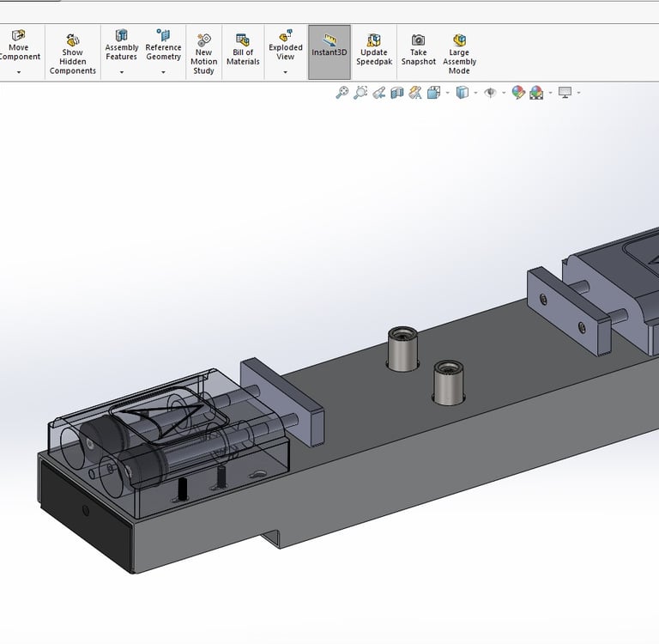
Task: Open the Exploded View dropdown arrow
Action: click(x=286, y=73)
